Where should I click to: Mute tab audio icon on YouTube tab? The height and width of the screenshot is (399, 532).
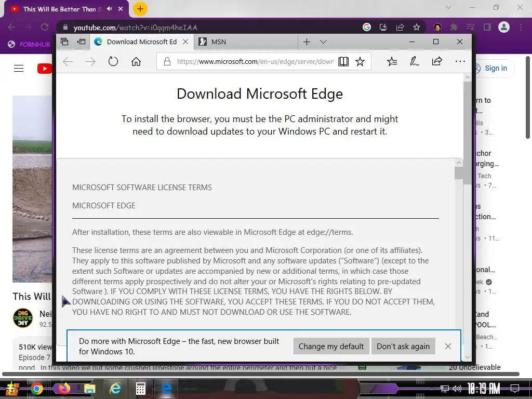coord(109,9)
